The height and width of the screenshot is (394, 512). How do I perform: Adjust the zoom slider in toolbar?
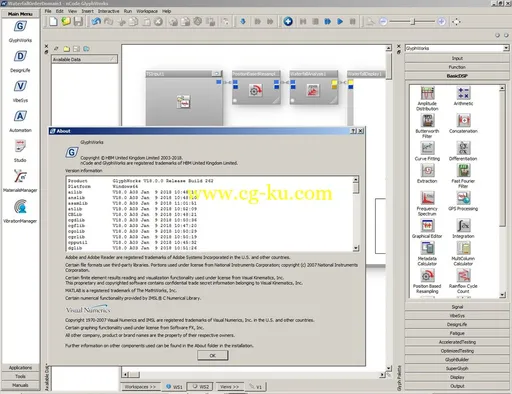(x=413, y=22)
